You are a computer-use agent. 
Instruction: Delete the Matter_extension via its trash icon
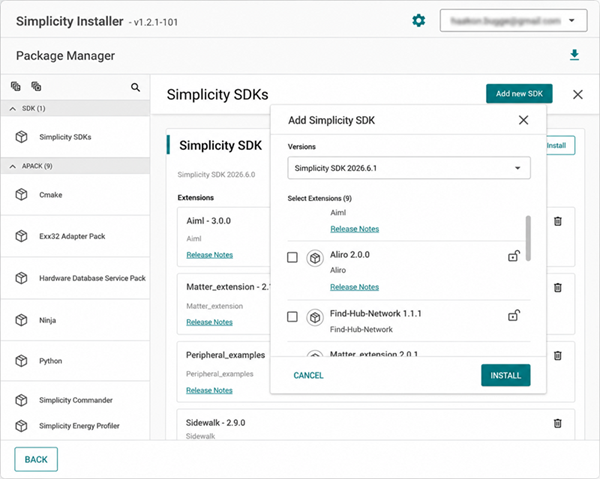click(558, 287)
